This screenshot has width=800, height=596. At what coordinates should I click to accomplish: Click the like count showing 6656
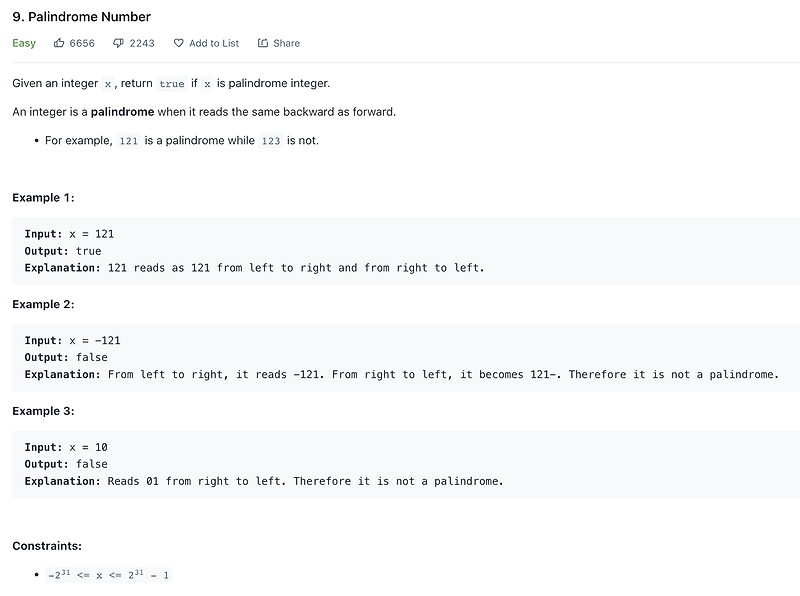tap(81, 43)
